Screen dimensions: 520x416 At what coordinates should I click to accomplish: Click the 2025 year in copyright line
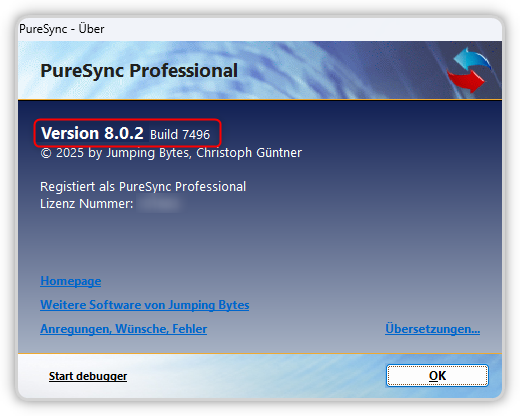click(70, 153)
